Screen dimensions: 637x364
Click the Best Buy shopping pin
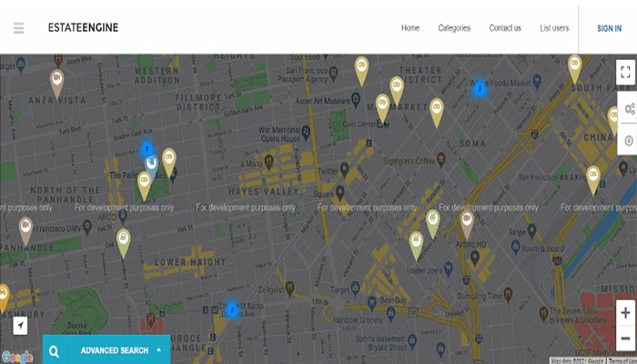[x=371, y=302]
